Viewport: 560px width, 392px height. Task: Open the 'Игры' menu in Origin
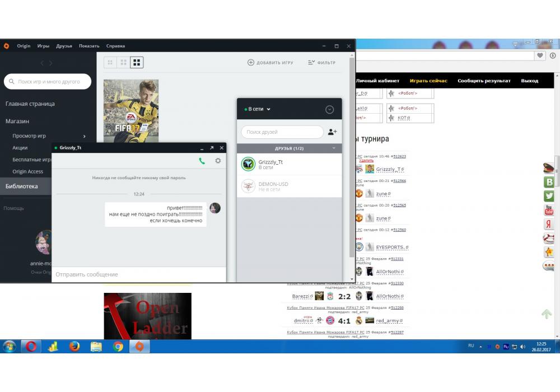point(43,46)
